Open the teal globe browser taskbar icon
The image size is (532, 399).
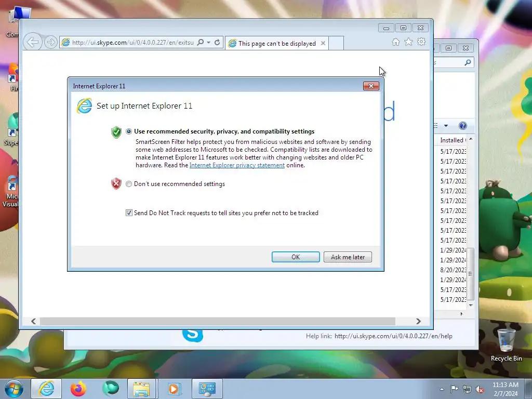click(x=111, y=389)
